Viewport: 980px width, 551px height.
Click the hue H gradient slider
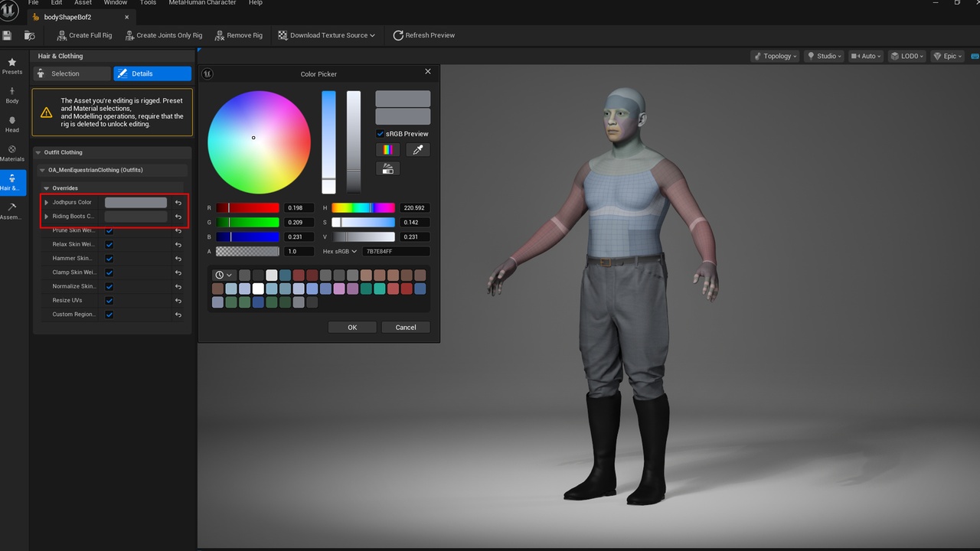tap(363, 207)
